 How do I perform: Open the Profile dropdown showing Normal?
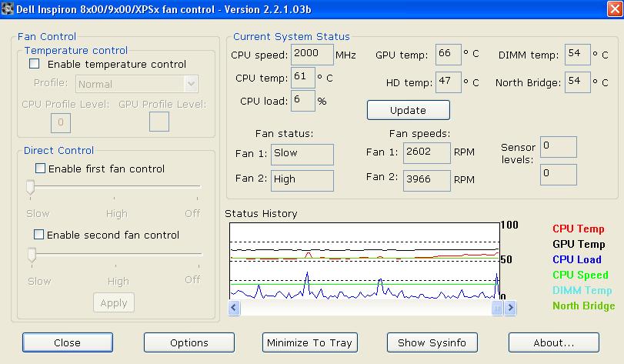tap(136, 84)
